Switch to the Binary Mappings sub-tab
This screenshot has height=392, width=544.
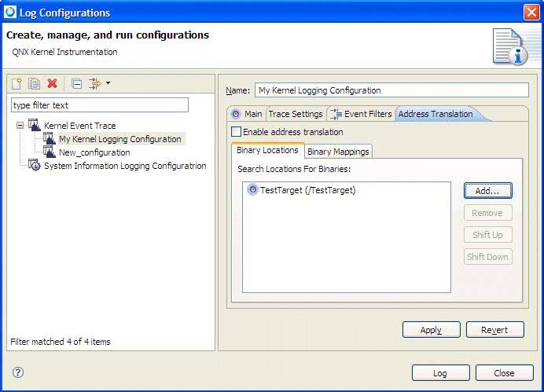(337, 152)
